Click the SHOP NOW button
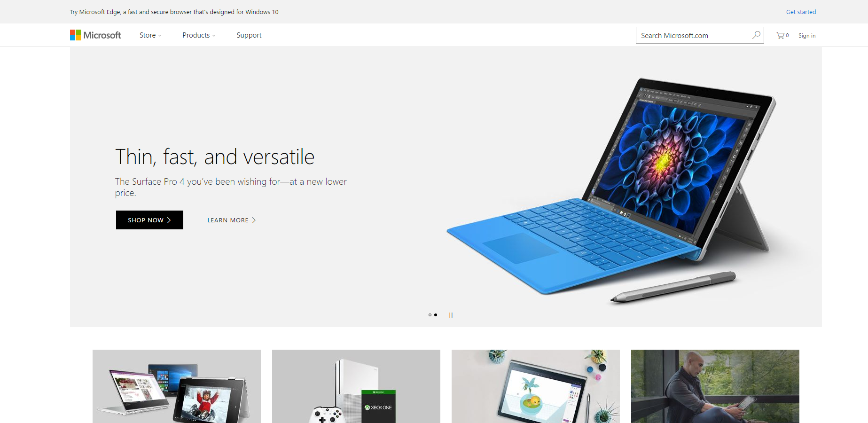 coord(149,220)
